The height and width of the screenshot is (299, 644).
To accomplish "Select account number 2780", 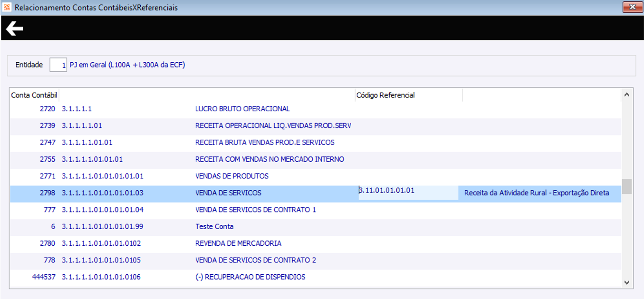I will coord(48,243).
